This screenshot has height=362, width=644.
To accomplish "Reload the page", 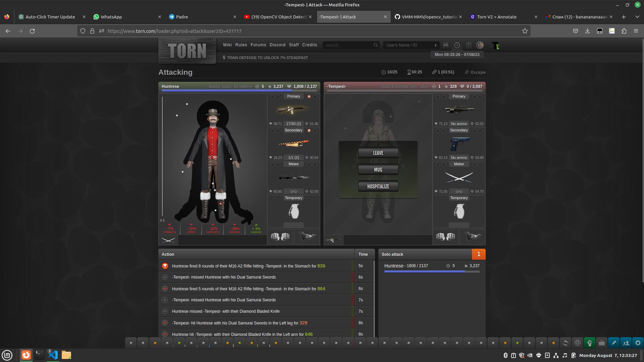I will pos(32,31).
